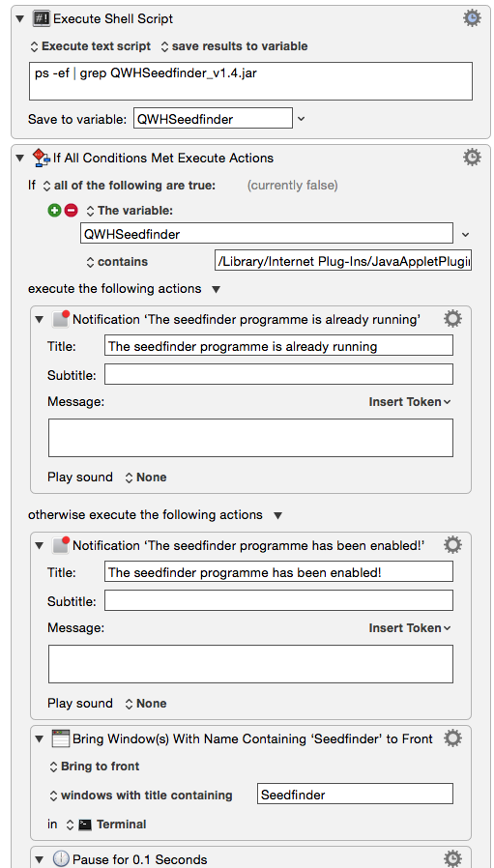Screen dimensions: 494x868
Task: Open gear menu of 'has been enabled' notification
Action: 453,545
